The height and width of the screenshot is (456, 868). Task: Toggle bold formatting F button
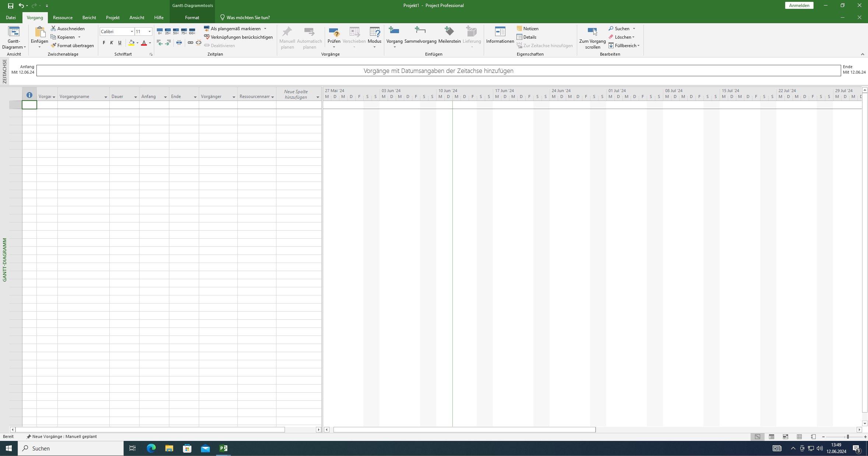point(104,43)
